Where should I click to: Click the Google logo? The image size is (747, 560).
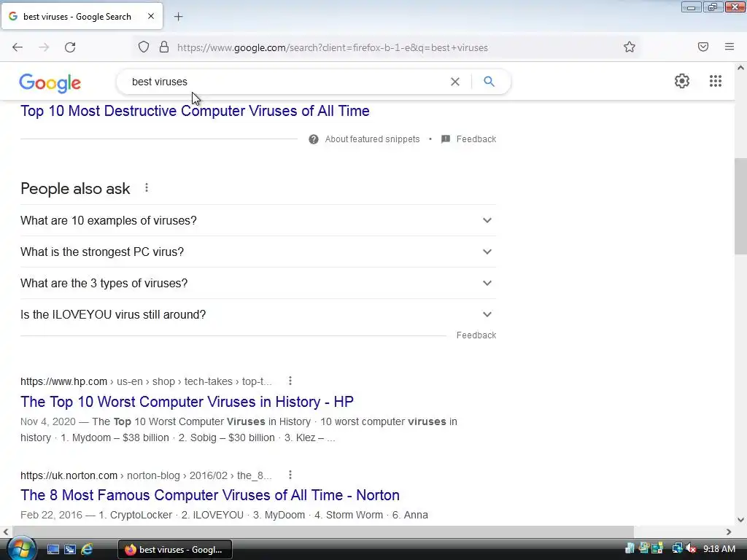pos(50,82)
